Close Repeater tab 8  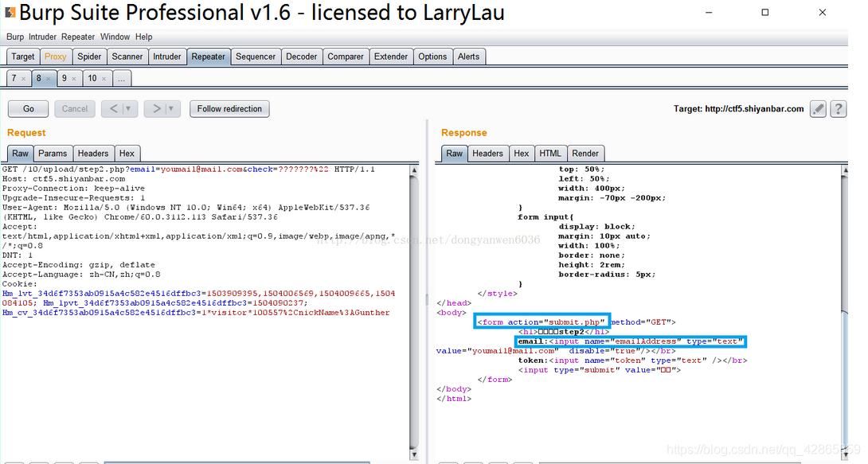(x=48, y=79)
